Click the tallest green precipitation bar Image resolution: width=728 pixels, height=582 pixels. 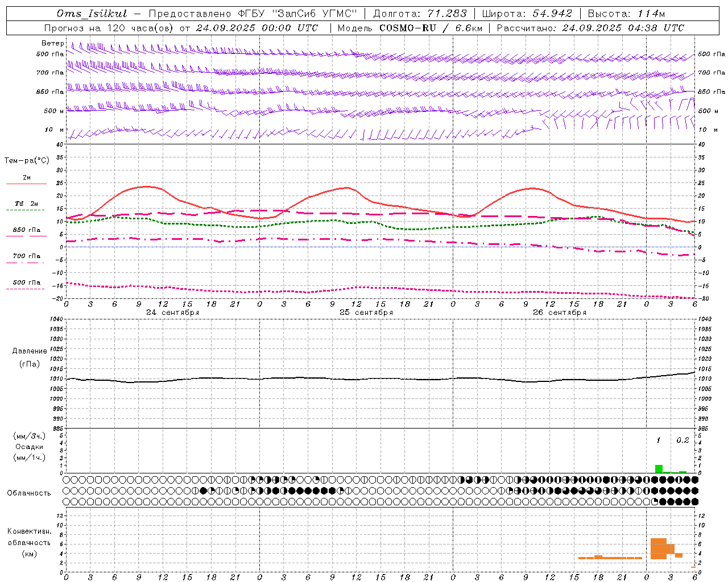point(659,469)
